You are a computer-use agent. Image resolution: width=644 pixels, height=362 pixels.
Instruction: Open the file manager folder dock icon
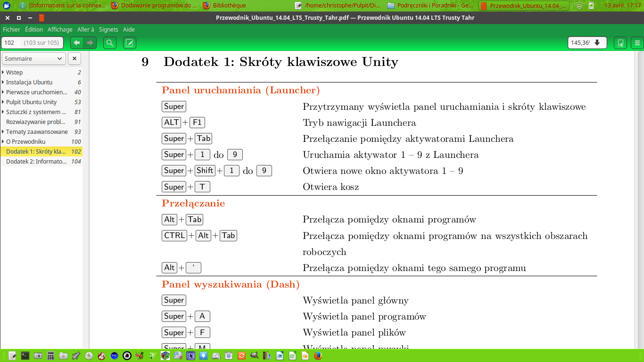(x=63, y=355)
